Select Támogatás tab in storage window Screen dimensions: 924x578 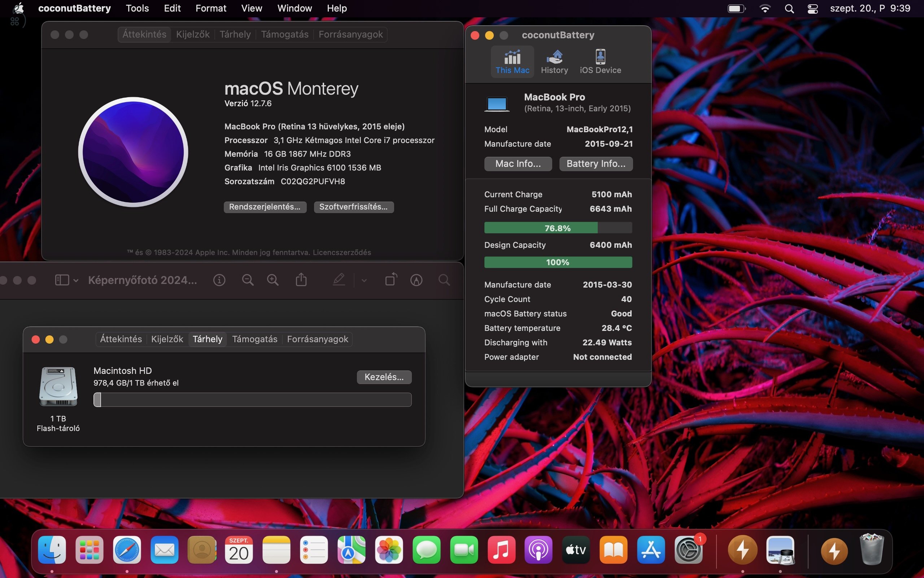point(255,339)
